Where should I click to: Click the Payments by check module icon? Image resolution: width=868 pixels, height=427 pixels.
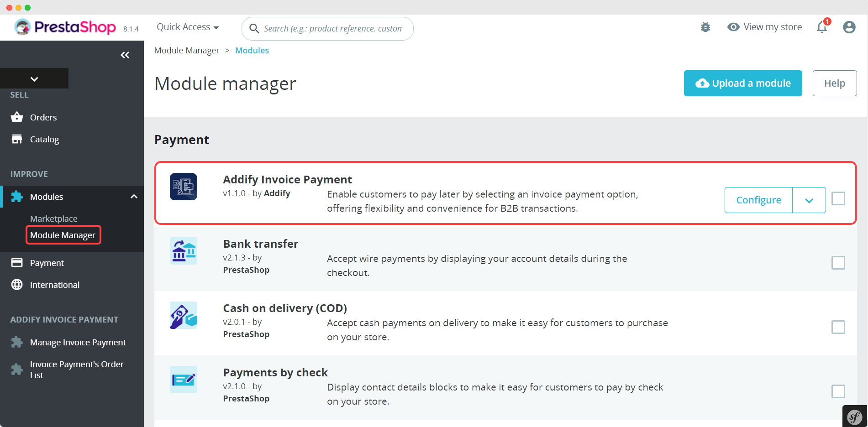pyautogui.click(x=184, y=380)
